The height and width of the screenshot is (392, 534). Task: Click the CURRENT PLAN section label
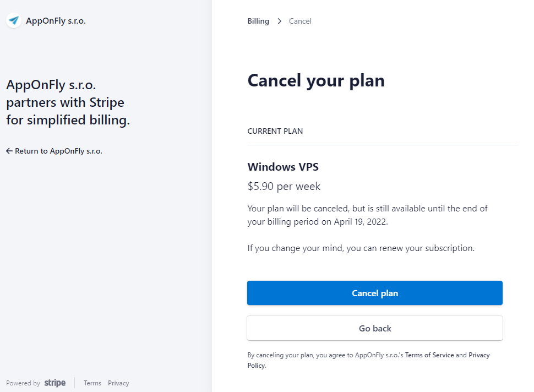275,131
